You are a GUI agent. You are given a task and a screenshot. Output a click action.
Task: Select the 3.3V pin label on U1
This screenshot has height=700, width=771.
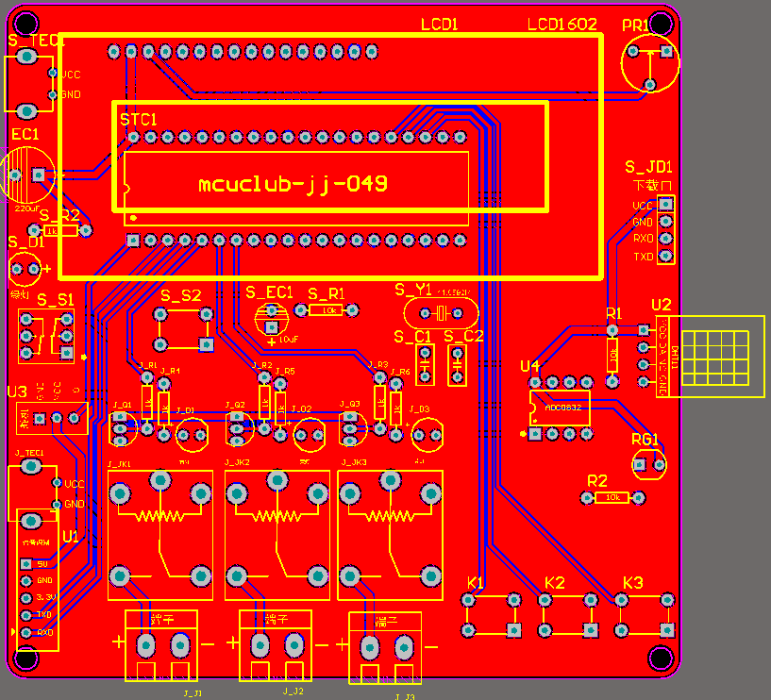coord(46,597)
